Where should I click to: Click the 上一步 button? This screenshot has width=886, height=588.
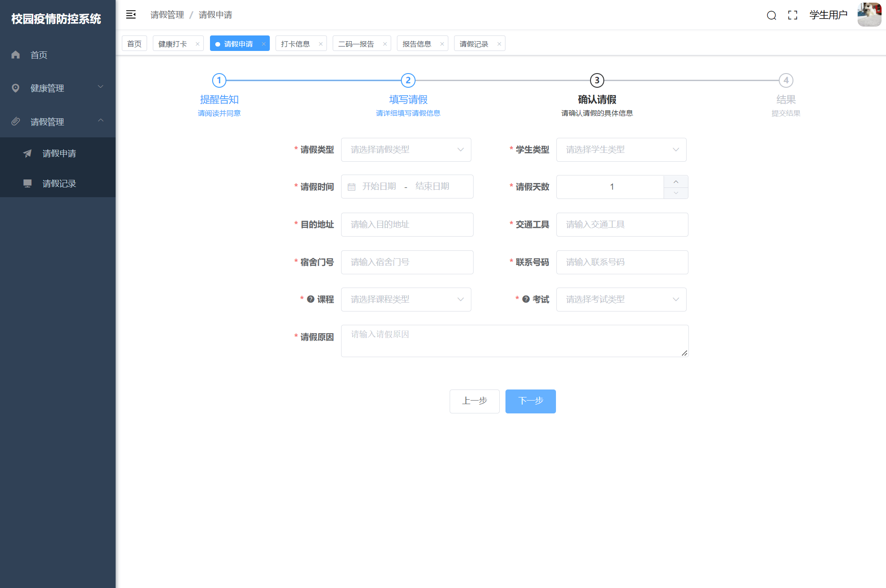pos(474,401)
